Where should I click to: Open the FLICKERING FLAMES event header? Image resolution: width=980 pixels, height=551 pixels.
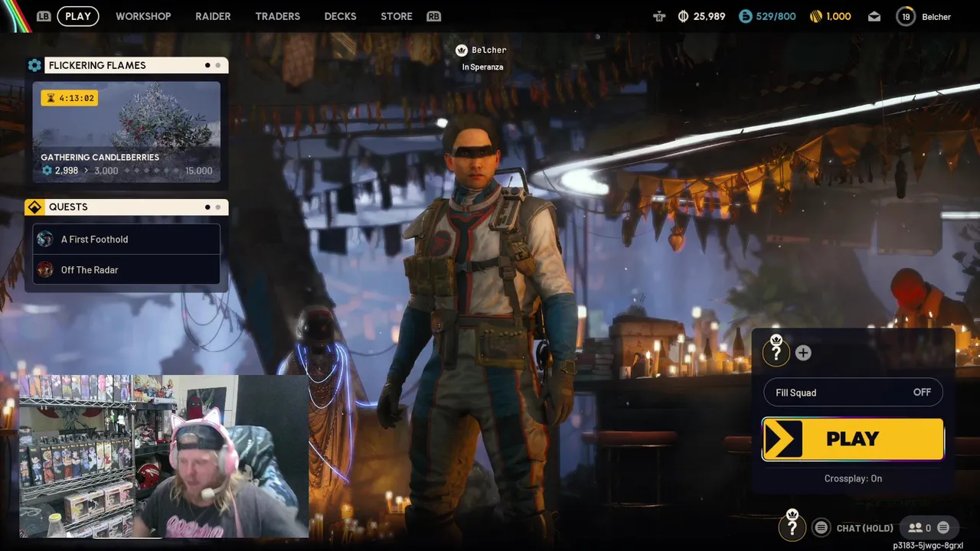[x=136, y=65]
